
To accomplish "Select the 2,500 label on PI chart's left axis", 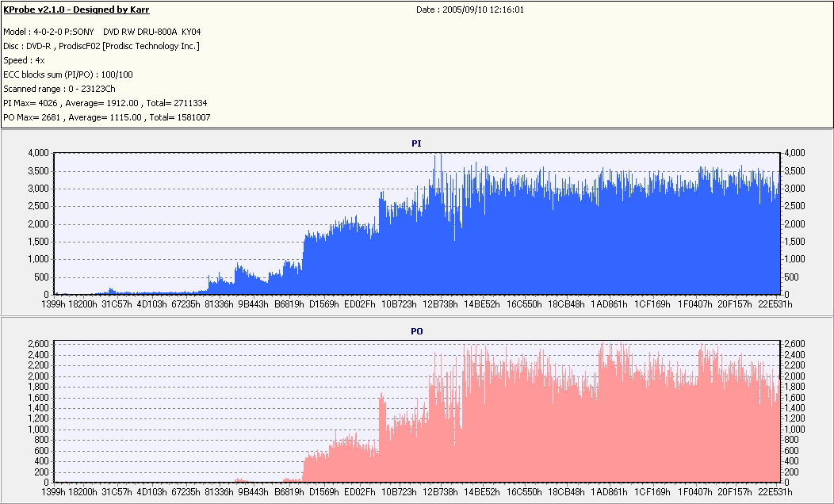I will [x=38, y=206].
